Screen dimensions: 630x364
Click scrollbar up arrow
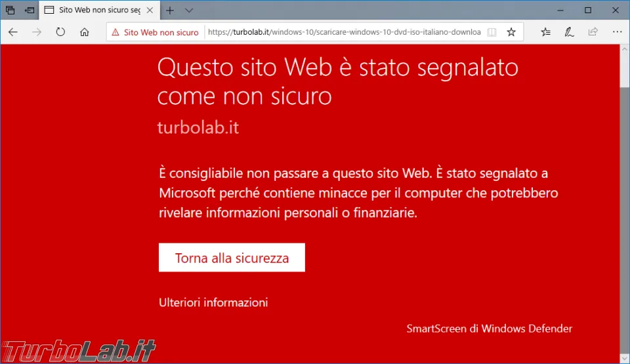pyautogui.click(x=624, y=49)
